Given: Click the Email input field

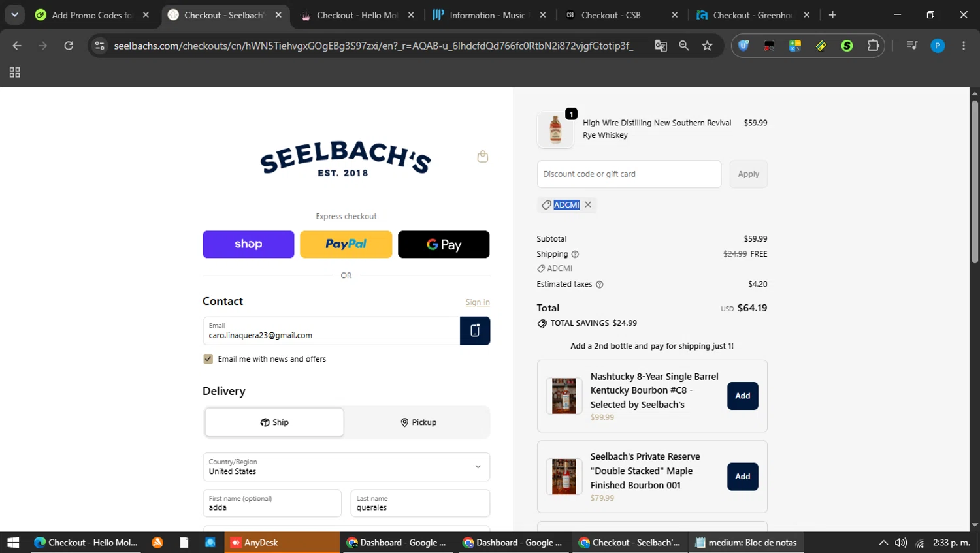Looking at the screenshot, I should pyautogui.click(x=331, y=331).
